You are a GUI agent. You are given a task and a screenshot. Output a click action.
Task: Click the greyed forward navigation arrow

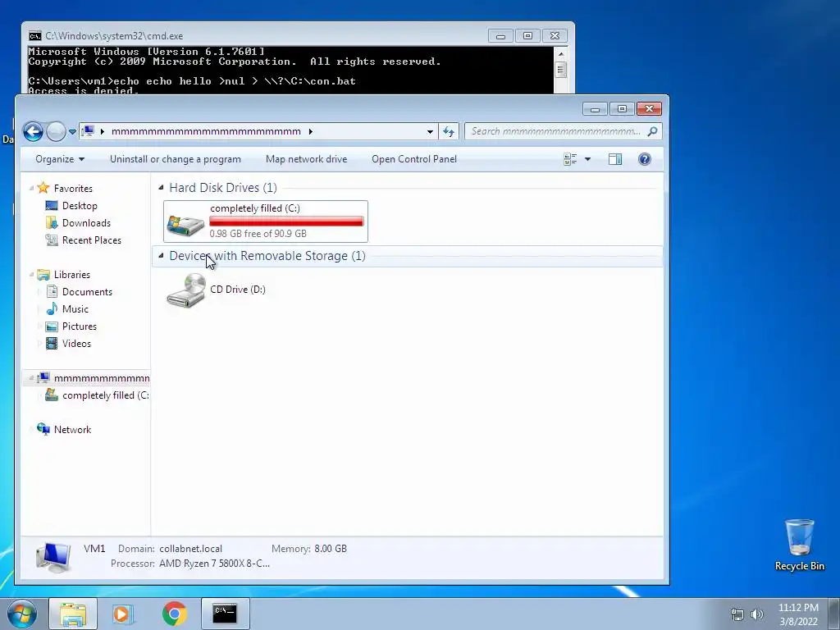coord(56,131)
